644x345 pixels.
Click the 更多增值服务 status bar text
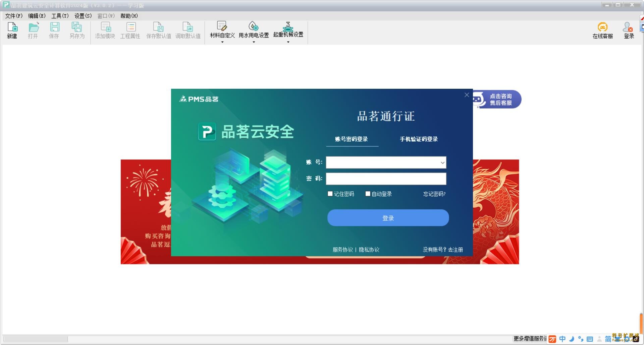(x=530, y=339)
